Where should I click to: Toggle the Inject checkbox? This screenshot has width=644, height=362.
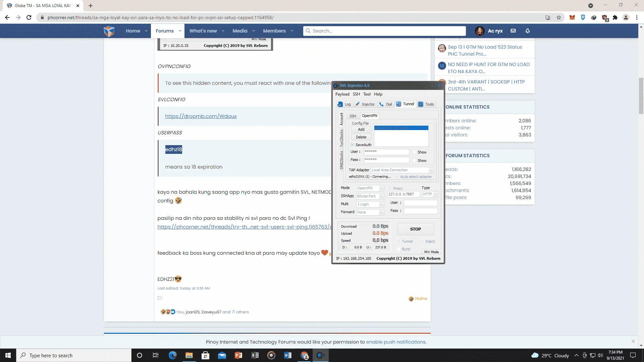pos(422,241)
